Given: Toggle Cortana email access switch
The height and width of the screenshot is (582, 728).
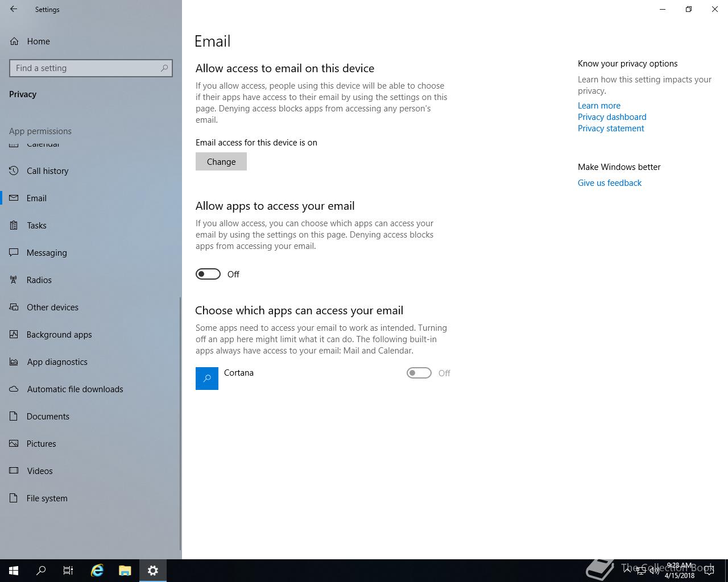Looking at the screenshot, I should point(419,373).
